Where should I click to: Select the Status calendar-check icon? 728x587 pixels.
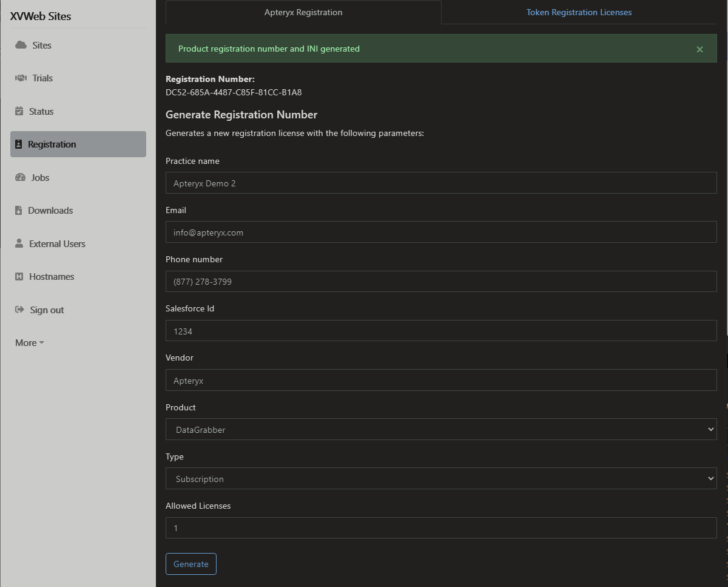click(19, 111)
